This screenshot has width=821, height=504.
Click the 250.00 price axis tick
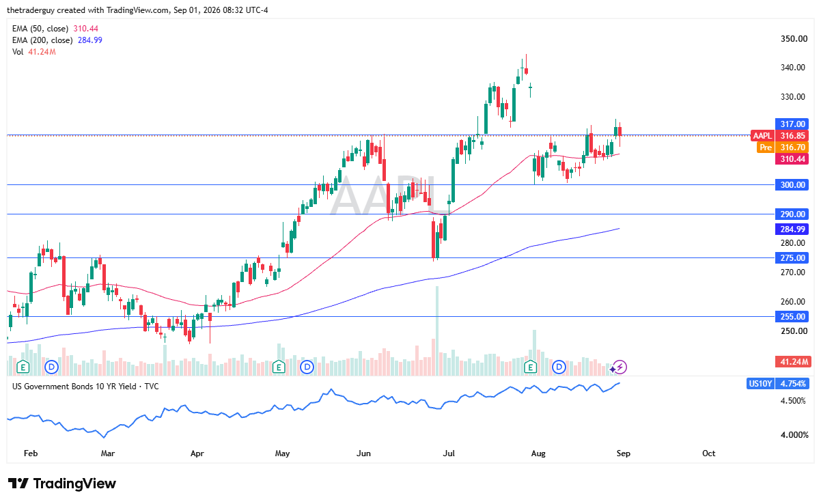click(794, 331)
